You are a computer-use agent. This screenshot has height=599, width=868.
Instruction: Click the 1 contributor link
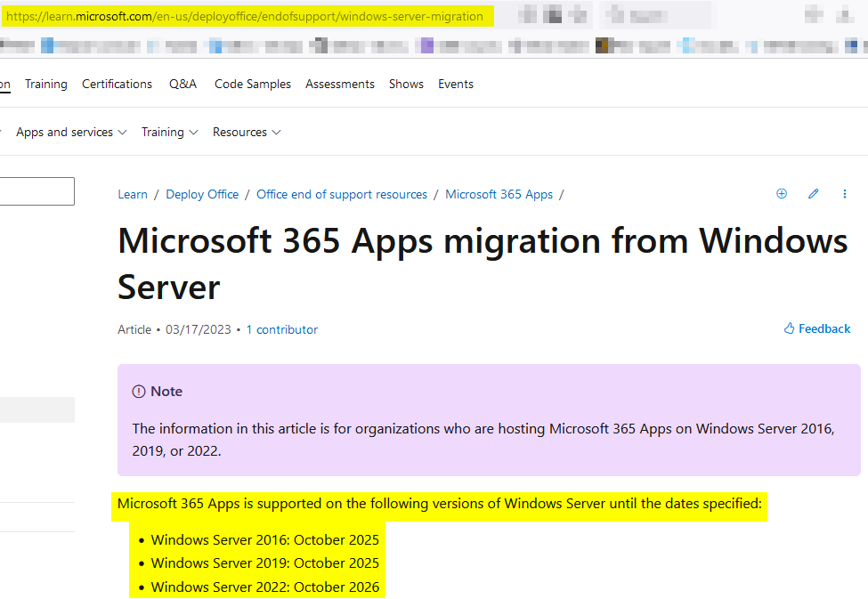pos(281,329)
